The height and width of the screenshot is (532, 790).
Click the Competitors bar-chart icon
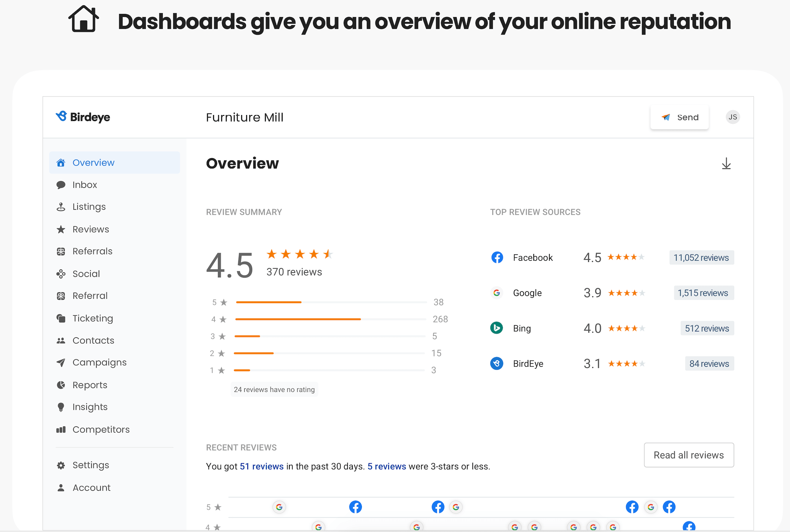[61, 429]
